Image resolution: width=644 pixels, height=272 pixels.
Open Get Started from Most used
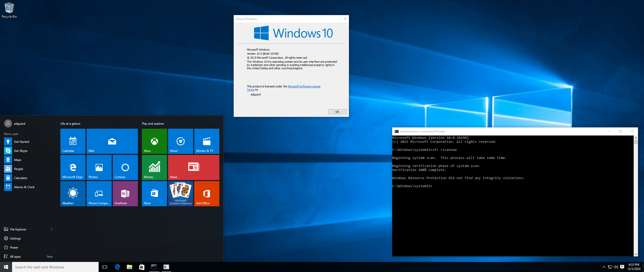pyautogui.click(x=29, y=142)
